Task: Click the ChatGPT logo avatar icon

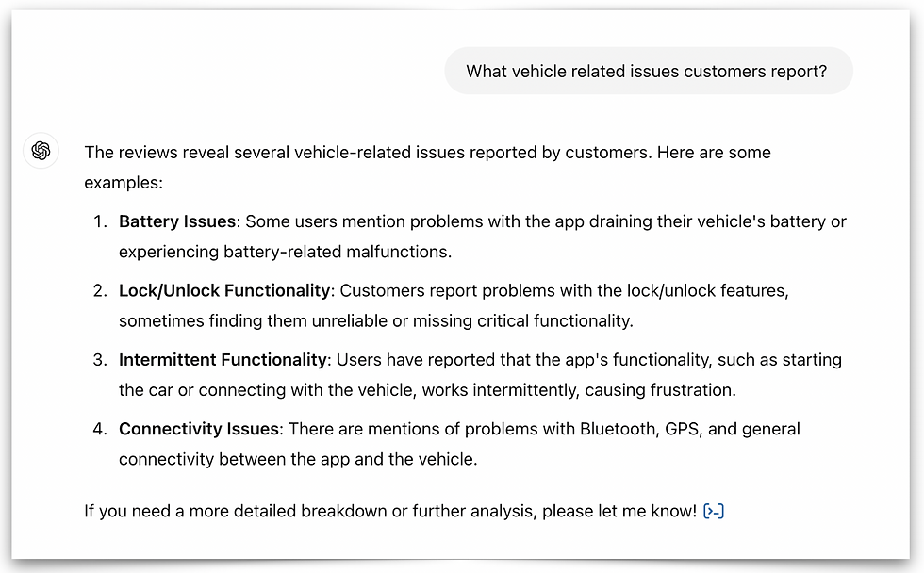Action: (x=41, y=151)
